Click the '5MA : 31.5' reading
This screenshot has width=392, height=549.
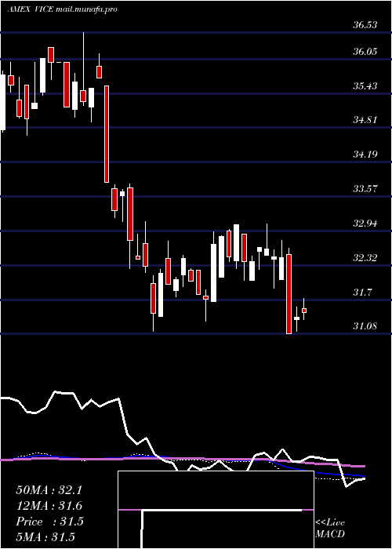pyautogui.click(x=45, y=537)
